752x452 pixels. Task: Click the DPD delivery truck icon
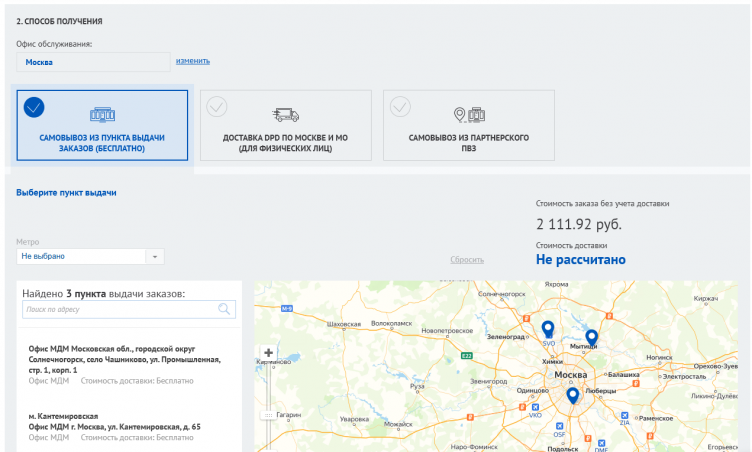pos(285,114)
